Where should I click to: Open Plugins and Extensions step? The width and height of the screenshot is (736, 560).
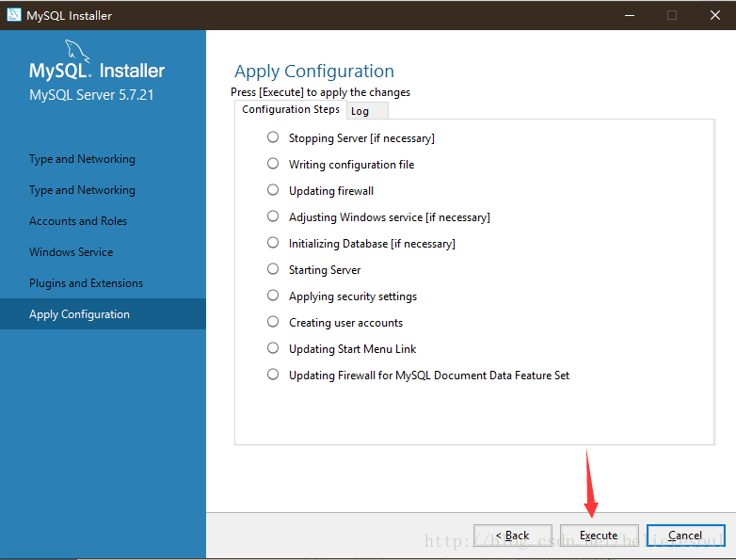pyautogui.click(x=86, y=283)
